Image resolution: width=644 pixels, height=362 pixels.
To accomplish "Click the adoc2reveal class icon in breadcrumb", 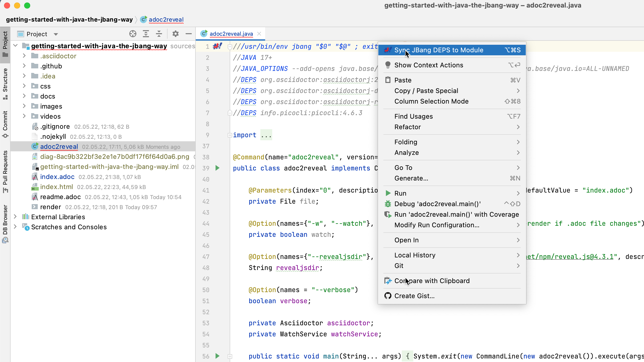I will pos(143,19).
